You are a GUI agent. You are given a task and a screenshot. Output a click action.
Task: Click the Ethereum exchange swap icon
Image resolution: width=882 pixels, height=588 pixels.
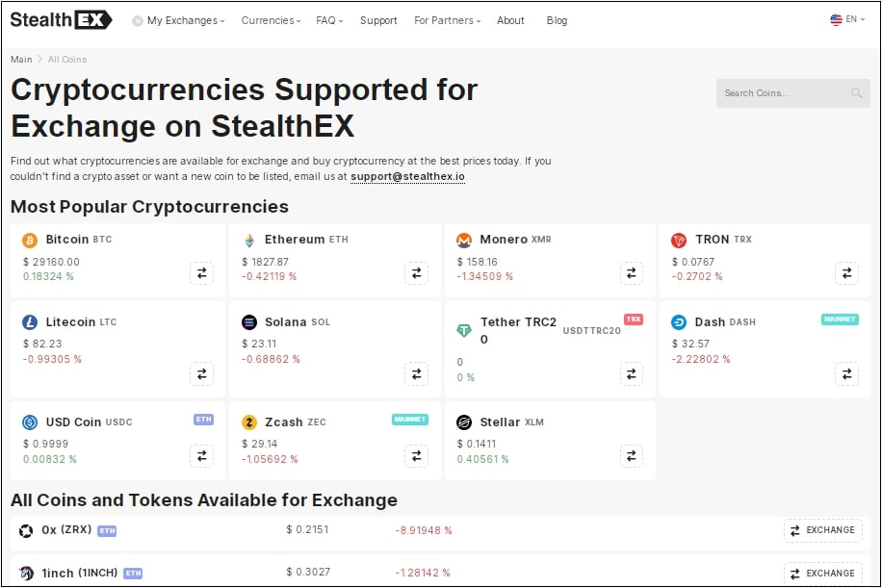click(416, 273)
